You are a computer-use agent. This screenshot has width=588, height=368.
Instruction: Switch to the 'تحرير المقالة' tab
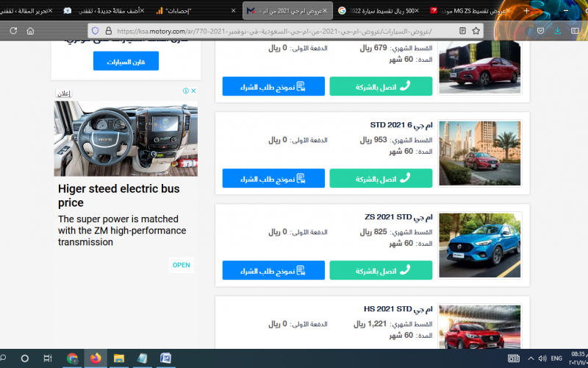[x=25, y=11]
